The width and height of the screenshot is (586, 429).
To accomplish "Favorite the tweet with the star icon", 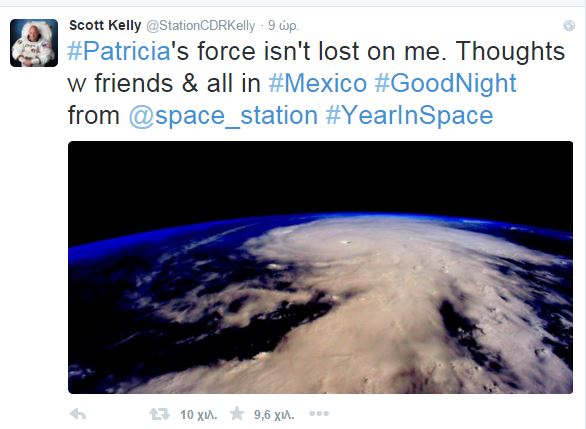I will pos(237,414).
